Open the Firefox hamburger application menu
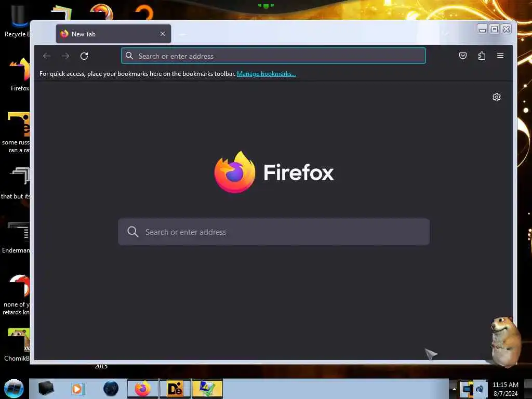The height and width of the screenshot is (399, 532). [500, 55]
